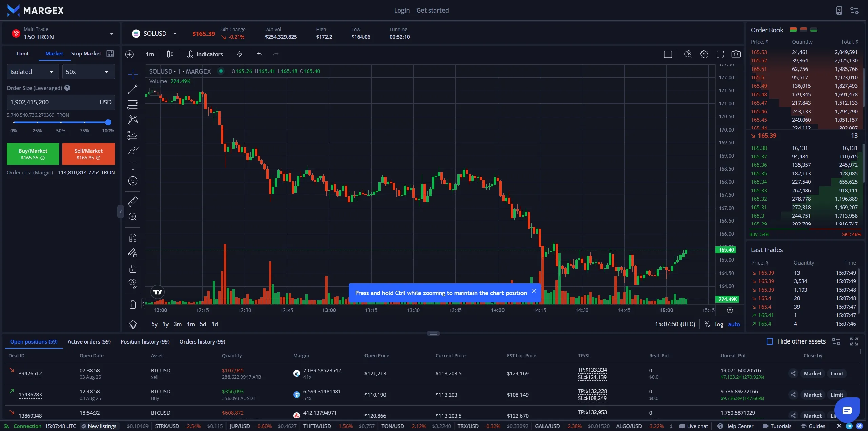Viewport: 868px width, 431px height.
Task: Open the 50x leverage dropdown
Action: (x=88, y=72)
